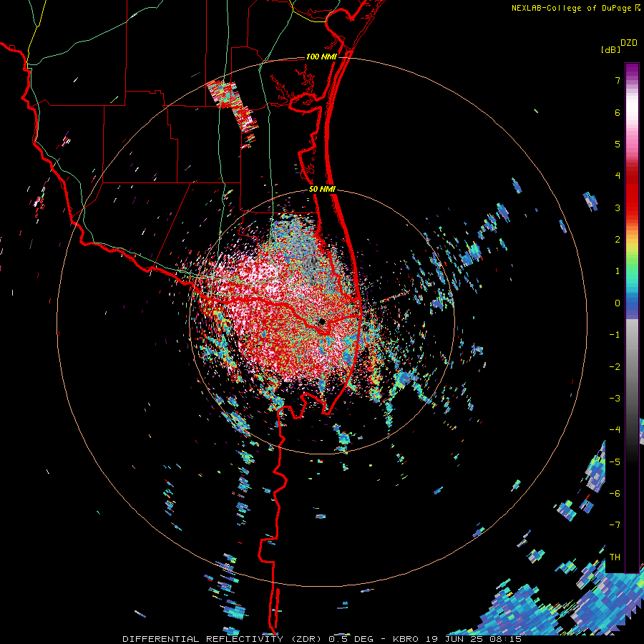Click the -1 value on the color scale

(x=615, y=335)
